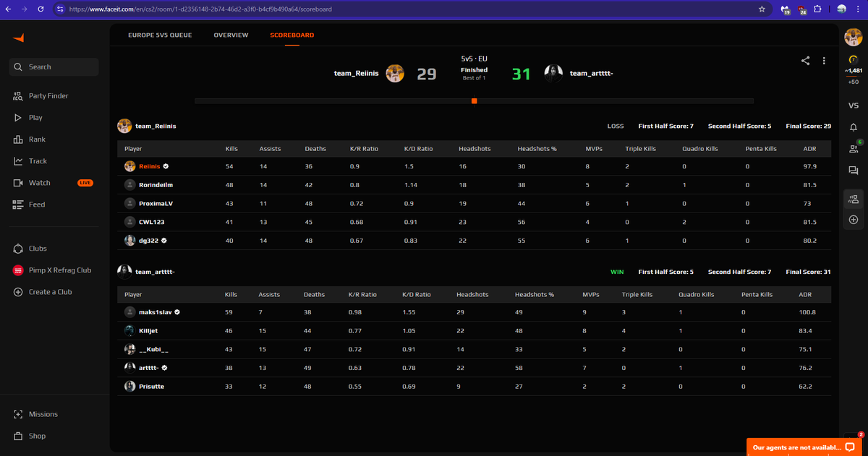Viewport: 868px width, 456px height.
Task: Share this match room
Action: tap(805, 61)
